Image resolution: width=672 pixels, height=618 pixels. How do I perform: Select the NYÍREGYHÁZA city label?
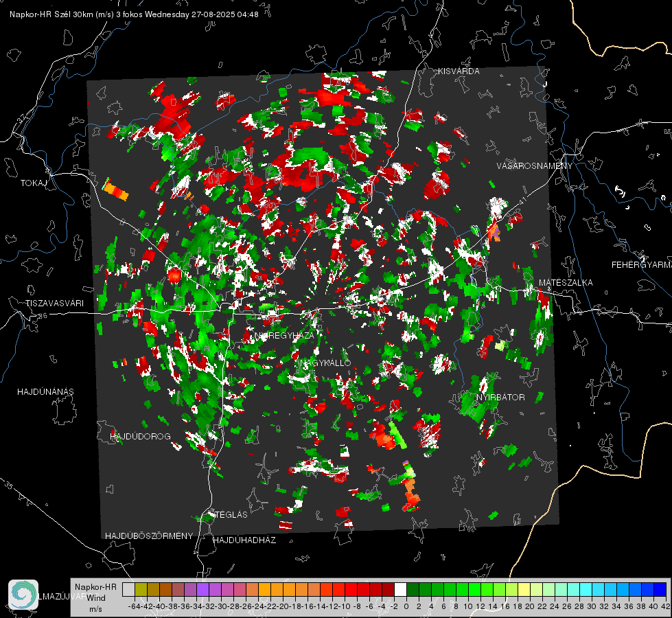tap(285, 335)
